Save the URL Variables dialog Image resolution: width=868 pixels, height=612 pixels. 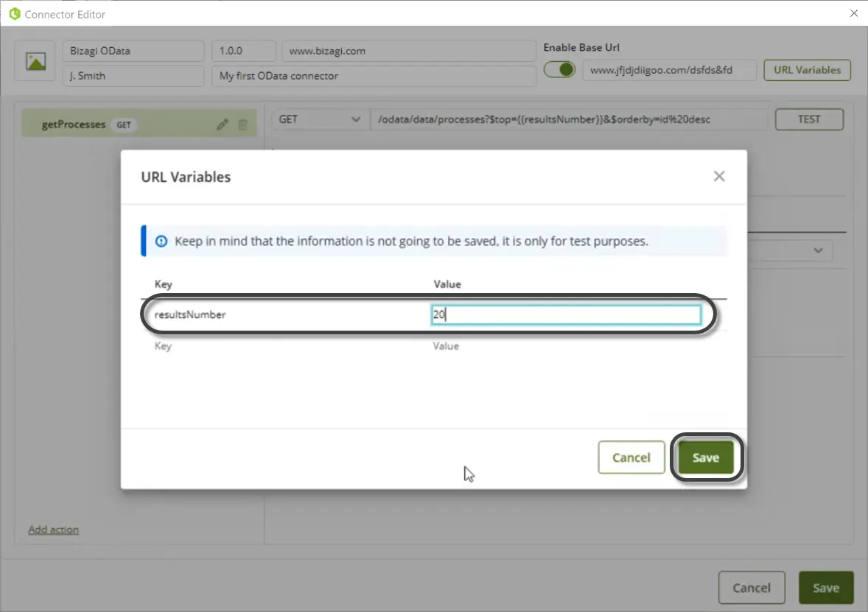click(706, 457)
